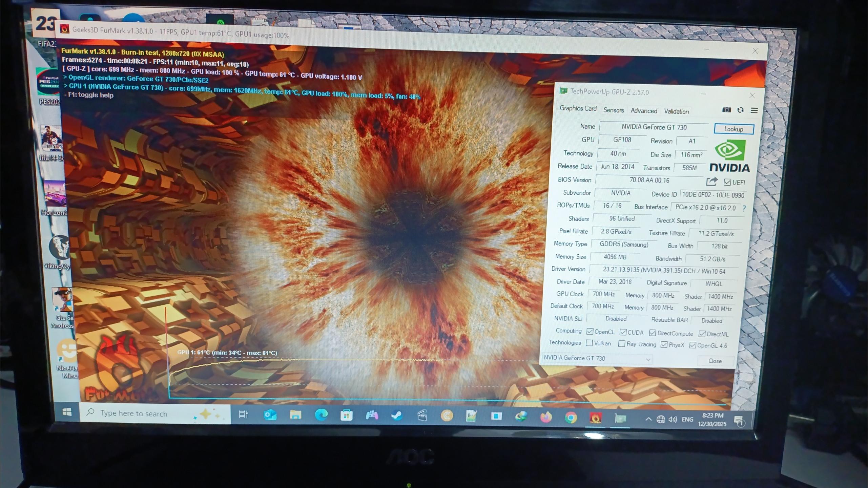The width and height of the screenshot is (868, 488).
Task: Show hidden system tray icons chevron
Action: pos(648,419)
